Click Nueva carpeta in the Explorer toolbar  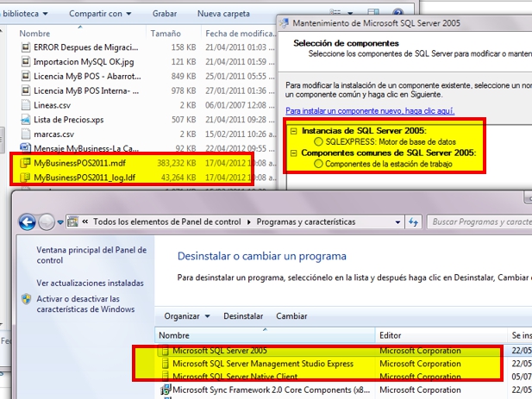[223, 14]
